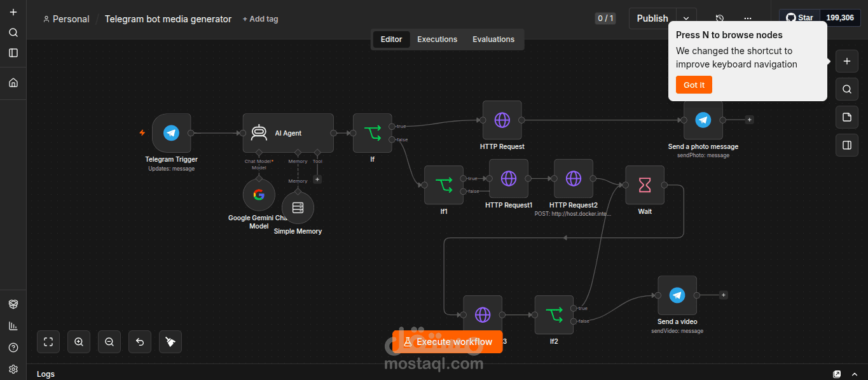Switch to the Executions tab
The image size is (868, 380).
coord(437,39)
